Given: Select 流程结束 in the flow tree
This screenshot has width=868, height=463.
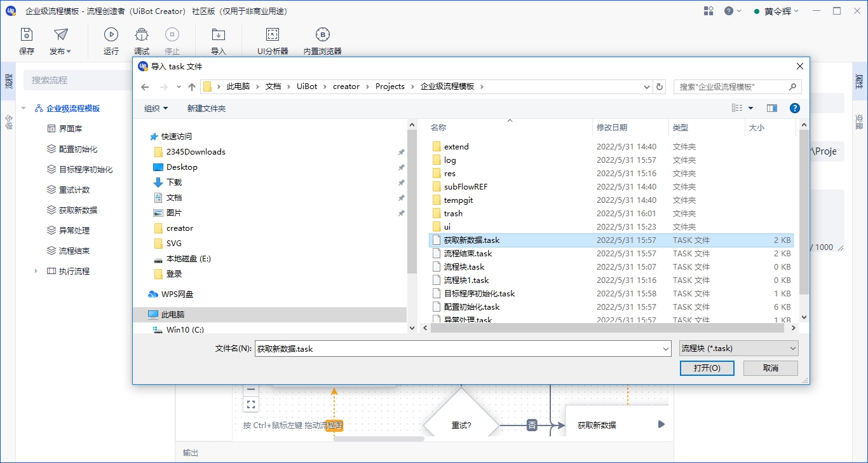Looking at the screenshot, I should click(74, 251).
